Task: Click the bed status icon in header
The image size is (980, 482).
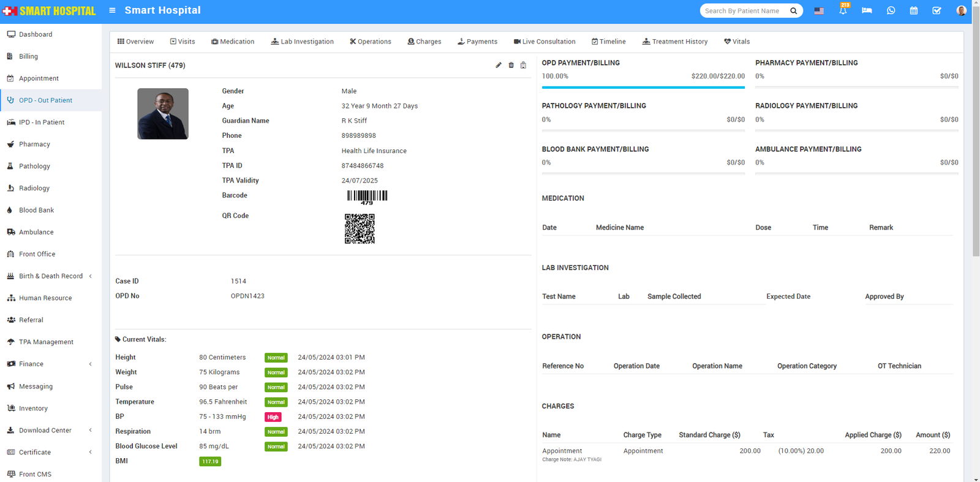Action: (x=867, y=10)
